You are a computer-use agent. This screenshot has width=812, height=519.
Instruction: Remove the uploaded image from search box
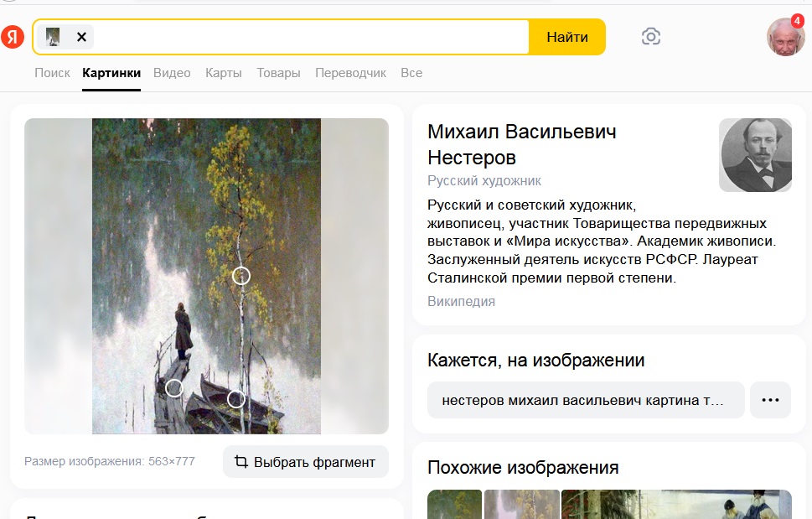(81, 37)
